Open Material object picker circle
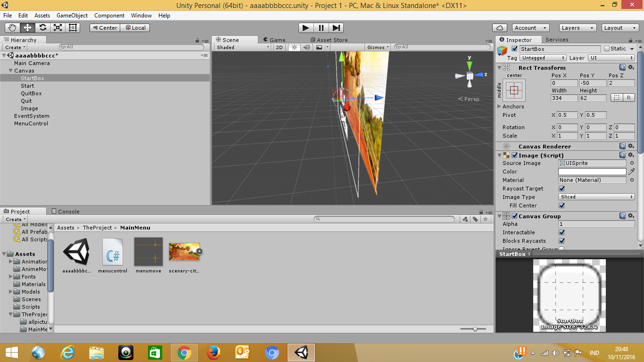Screen dimensions: 644x362 tap(632, 180)
